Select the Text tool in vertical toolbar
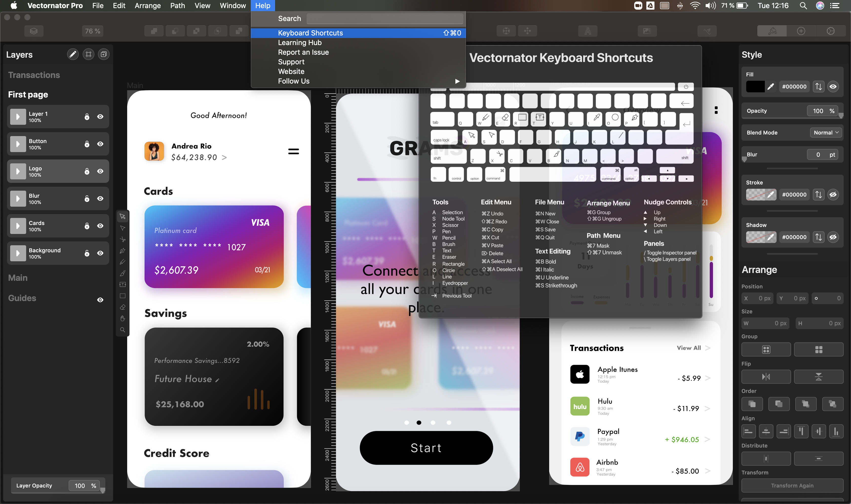This screenshot has height=504, width=851. (123, 284)
